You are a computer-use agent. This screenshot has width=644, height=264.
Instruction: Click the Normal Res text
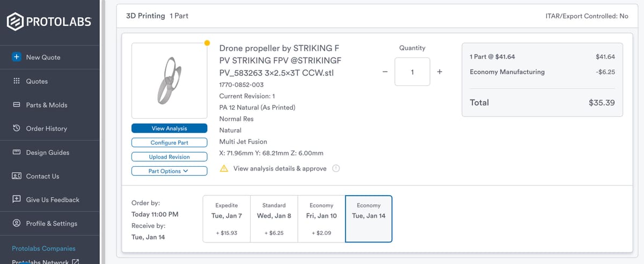[237, 119]
